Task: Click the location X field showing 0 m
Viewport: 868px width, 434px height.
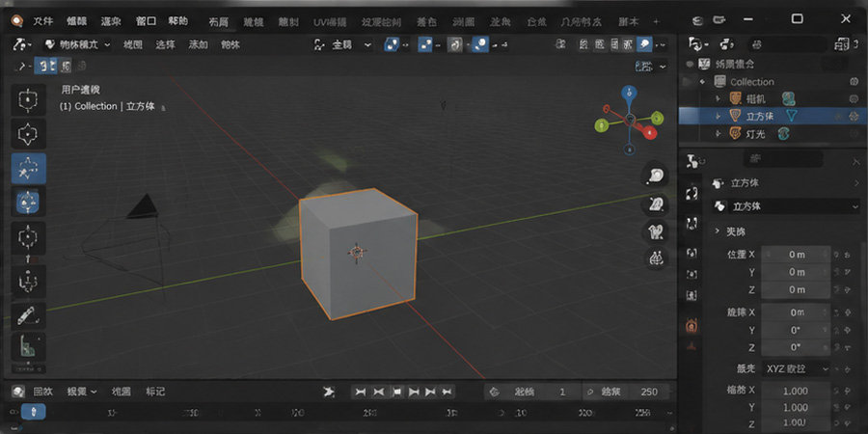Action: coord(796,255)
